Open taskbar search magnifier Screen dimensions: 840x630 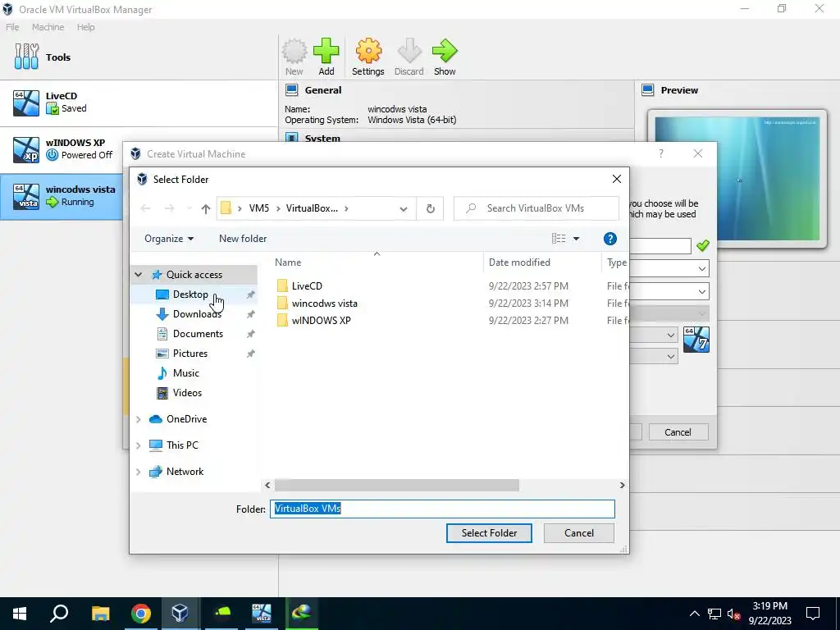click(x=59, y=614)
